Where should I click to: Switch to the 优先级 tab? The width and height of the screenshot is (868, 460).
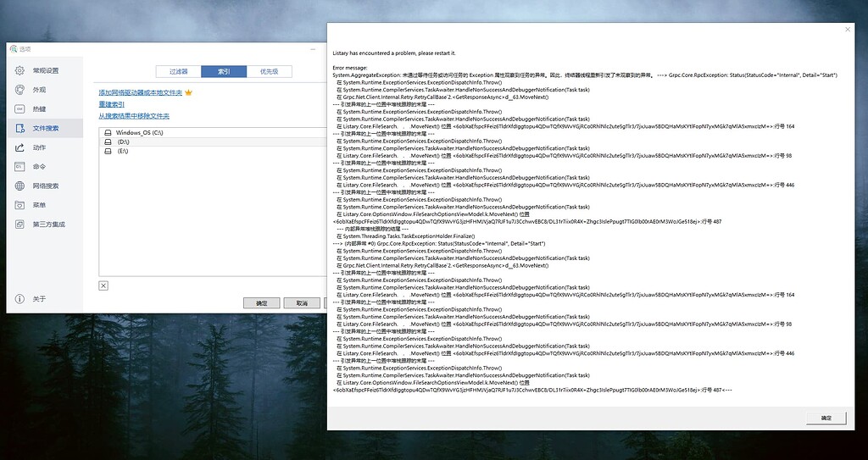tap(269, 71)
